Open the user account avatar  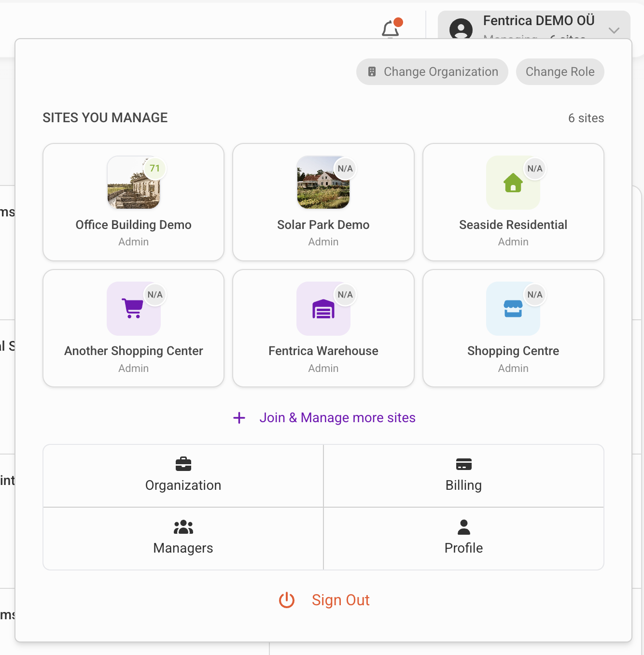point(461,30)
